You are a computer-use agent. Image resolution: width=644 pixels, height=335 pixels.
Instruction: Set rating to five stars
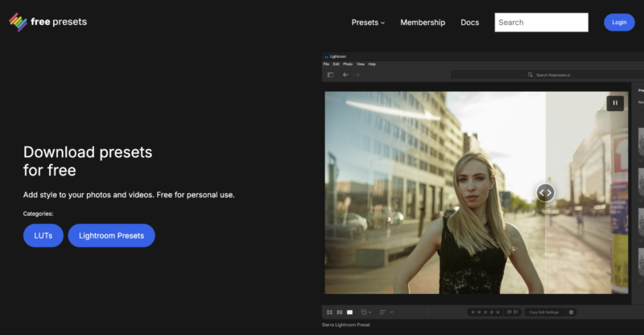click(x=497, y=312)
